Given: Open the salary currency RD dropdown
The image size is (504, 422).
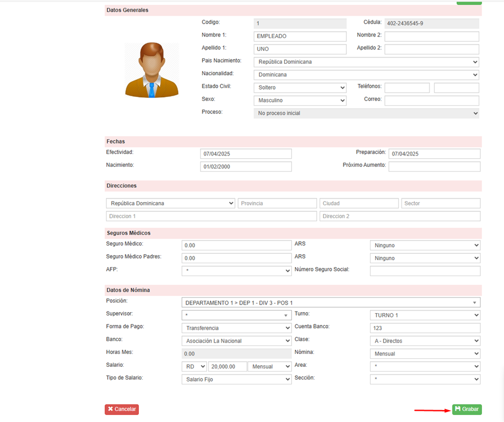Looking at the screenshot, I should [x=194, y=367].
